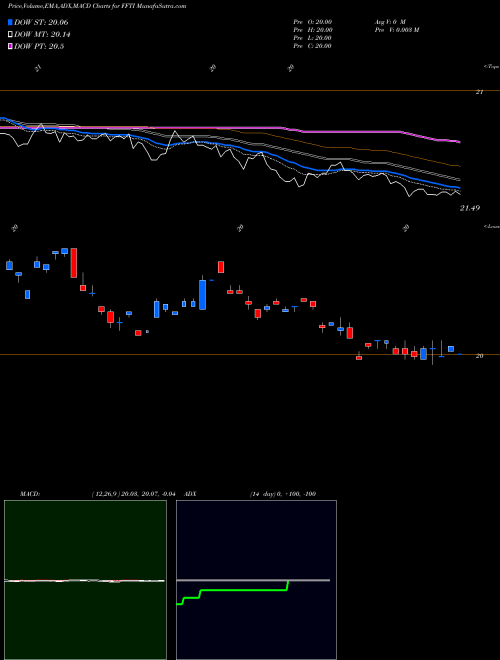Click the MACD (12,26,9) values text
The image size is (500, 660).
[133, 494]
